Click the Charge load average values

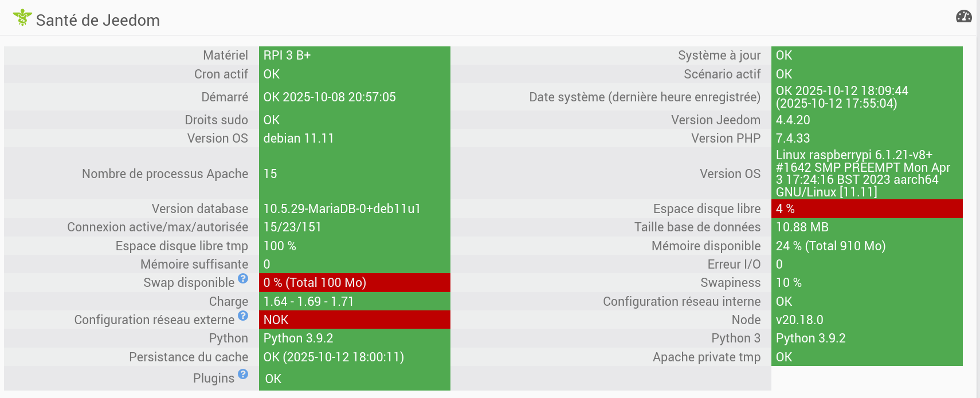pos(308,301)
